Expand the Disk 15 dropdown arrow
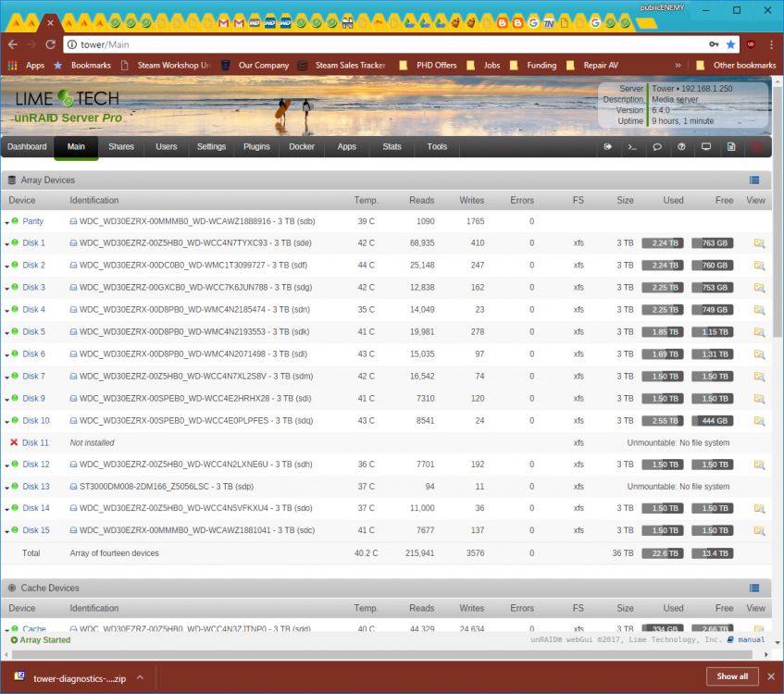 [x=7, y=531]
